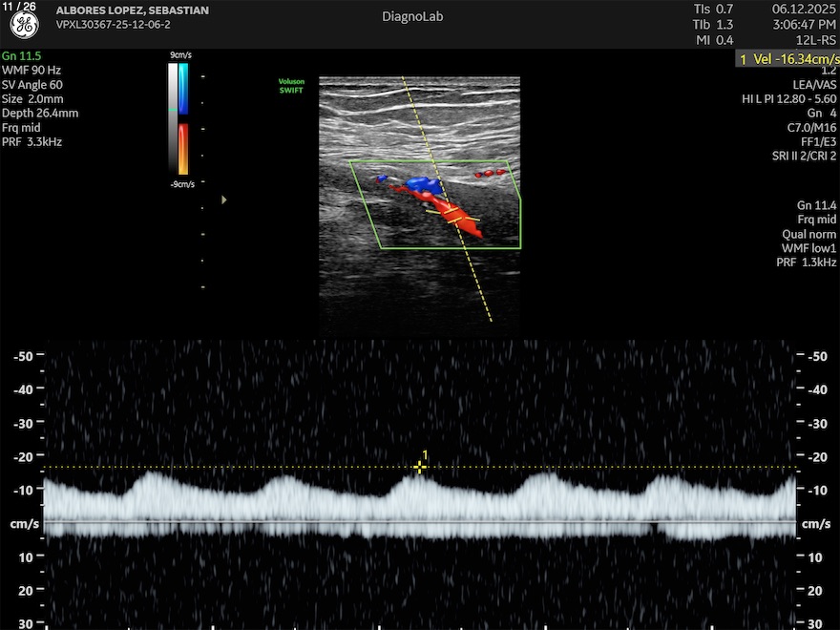Click the blue-red color Doppler velocity bar
The width and height of the screenshot is (840, 630).
coord(182,119)
